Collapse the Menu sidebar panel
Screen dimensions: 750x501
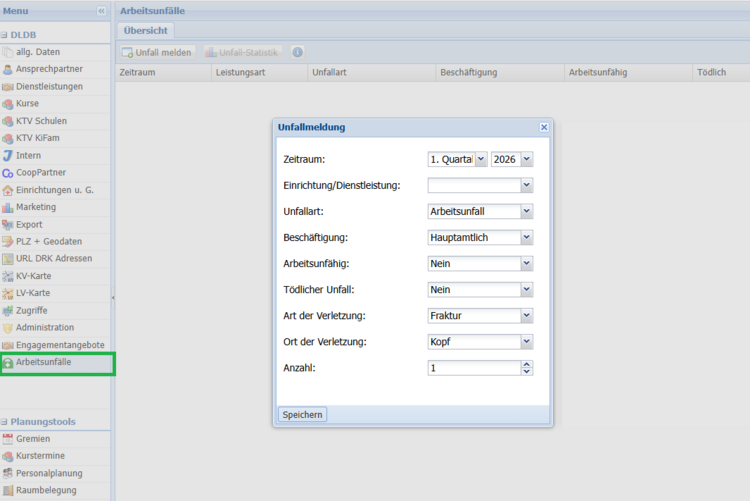tap(101, 10)
